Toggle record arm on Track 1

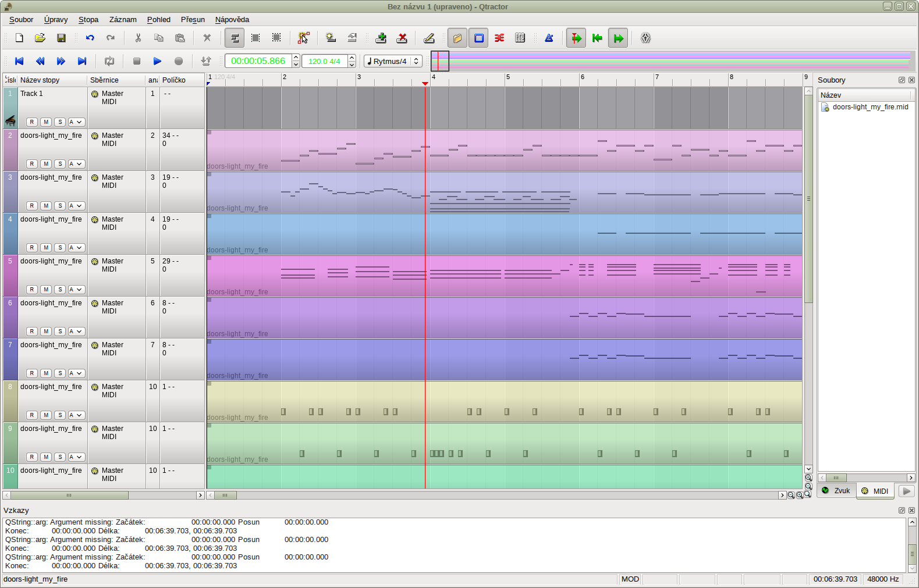(32, 122)
